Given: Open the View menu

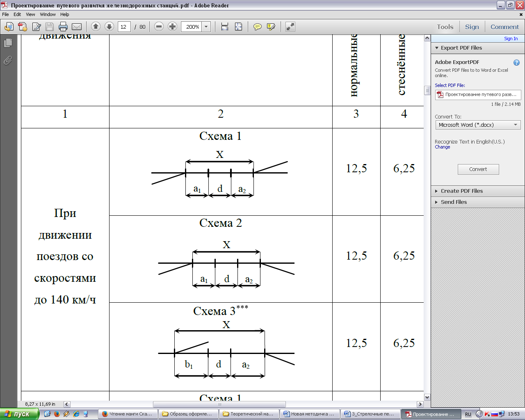Looking at the screenshot, I should click(30, 14).
